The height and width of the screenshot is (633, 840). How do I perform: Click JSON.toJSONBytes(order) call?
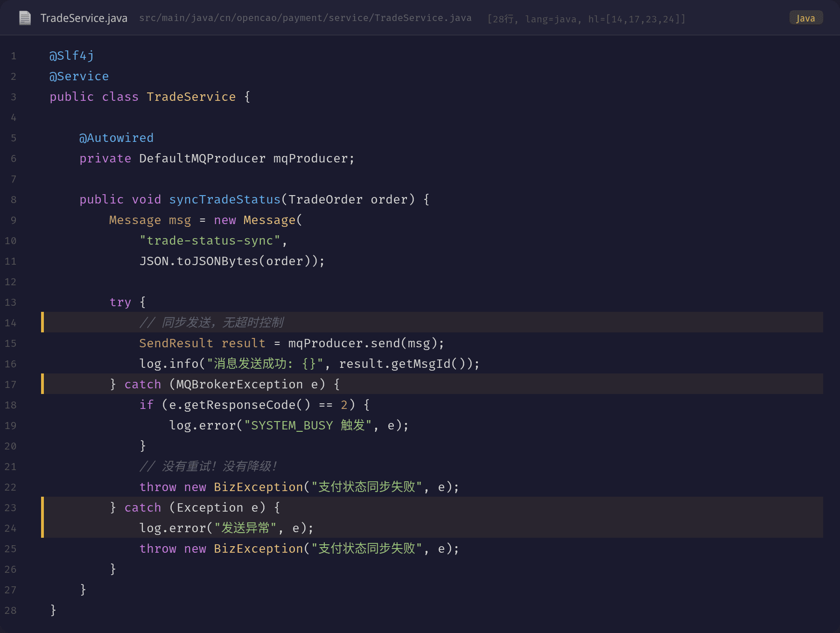coord(229,261)
